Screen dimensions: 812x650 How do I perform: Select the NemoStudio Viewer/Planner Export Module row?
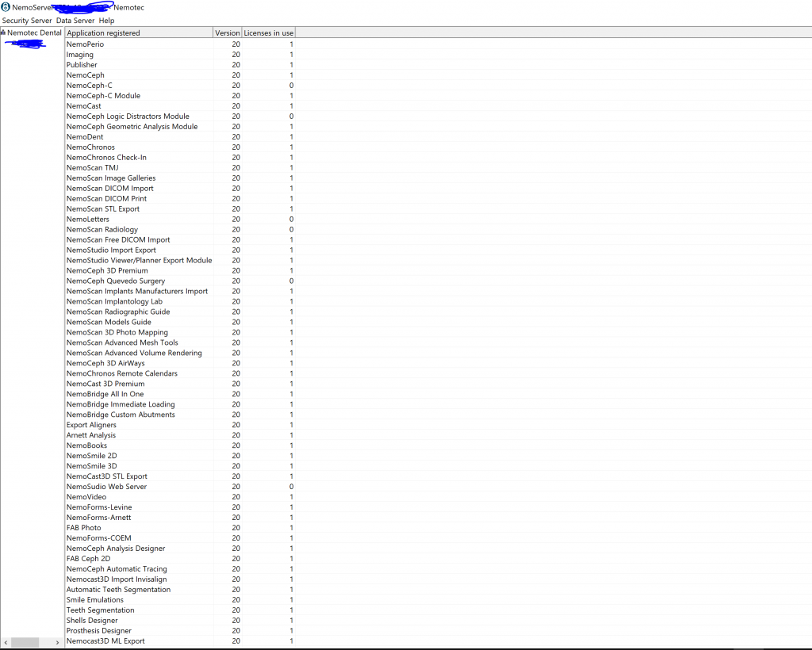click(x=139, y=261)
